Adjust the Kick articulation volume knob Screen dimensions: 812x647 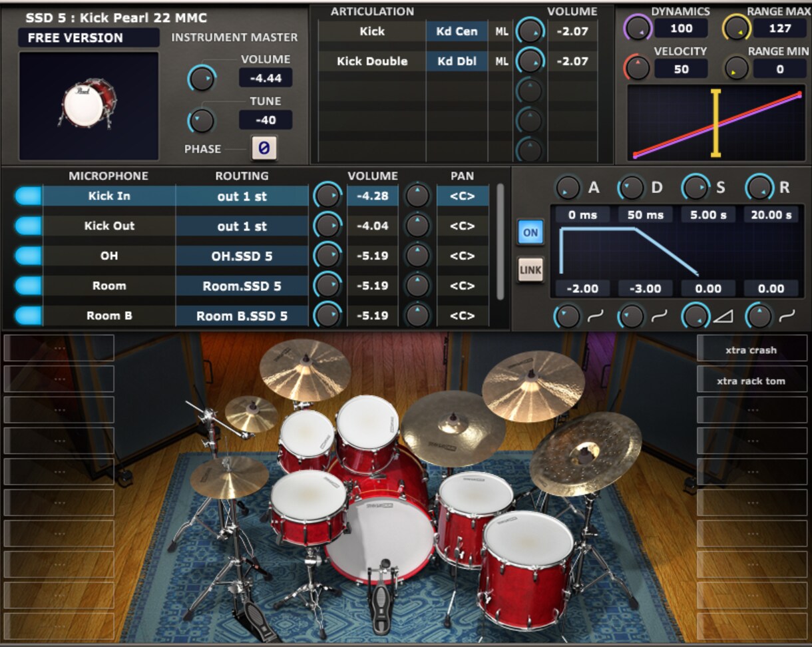click(530, 31)
